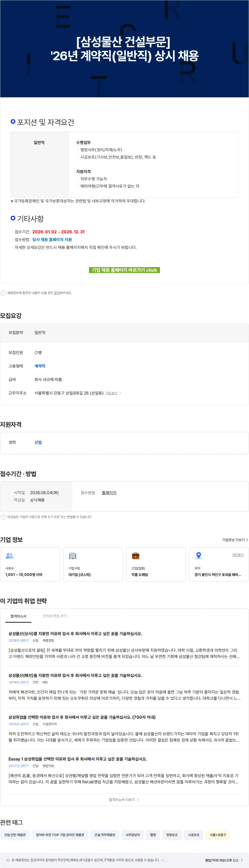Click the 현장보조 tag

pos(172,835)
